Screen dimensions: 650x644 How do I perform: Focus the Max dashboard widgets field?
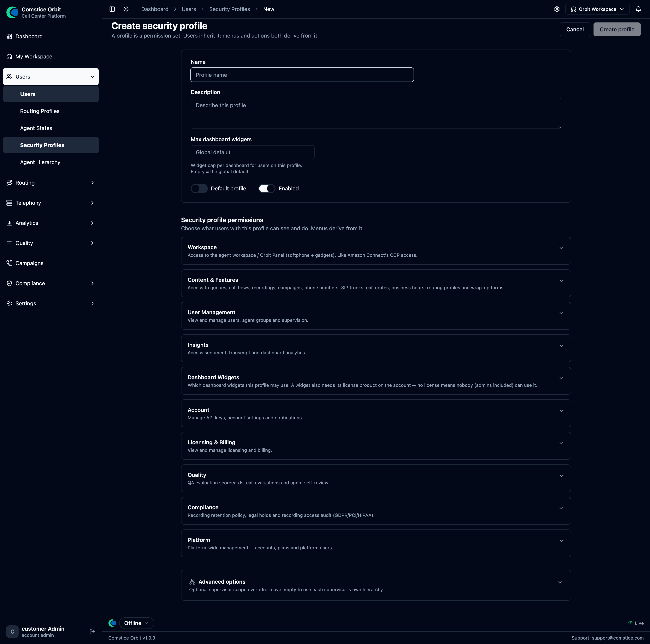coord(252,152)
